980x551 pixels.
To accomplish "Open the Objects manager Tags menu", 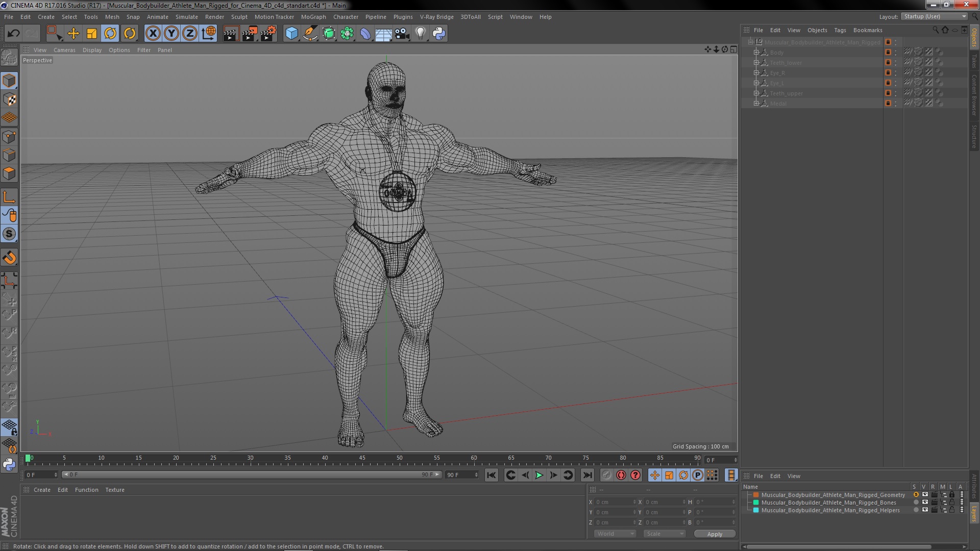I will (x=840, y=30).
